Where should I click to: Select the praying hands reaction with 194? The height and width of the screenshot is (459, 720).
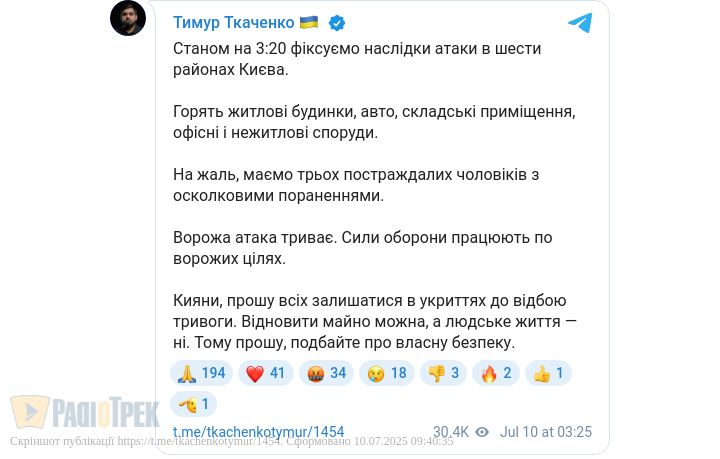pyautogui.click(x=201, y=374)
